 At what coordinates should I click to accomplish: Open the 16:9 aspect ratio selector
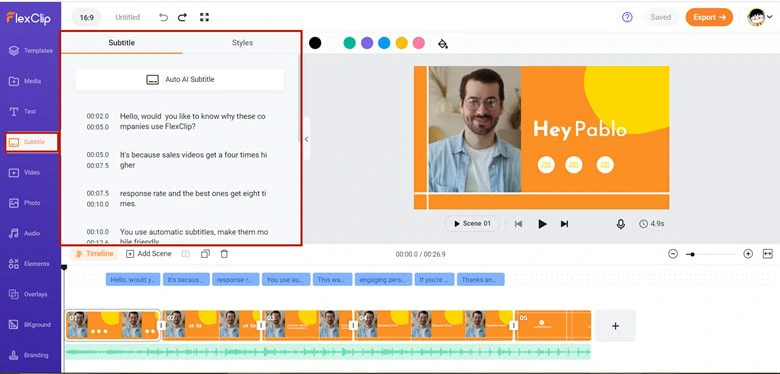click(x=87, y=17)
